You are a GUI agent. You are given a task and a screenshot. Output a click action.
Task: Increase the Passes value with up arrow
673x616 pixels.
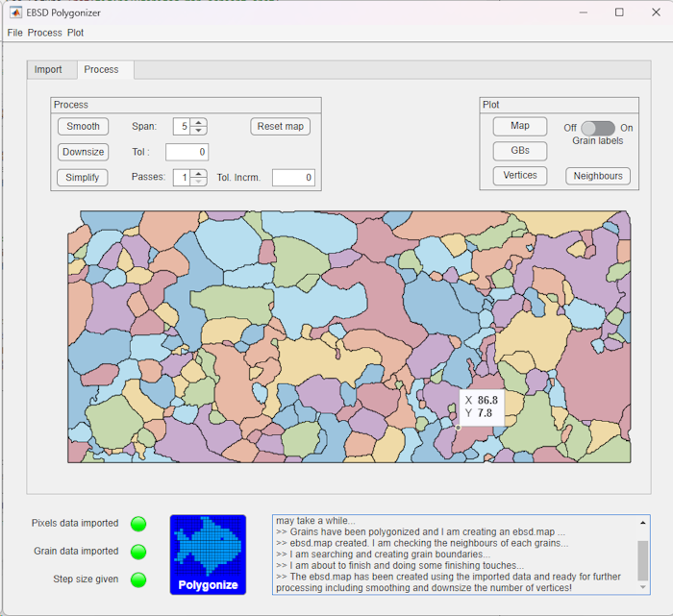click(x=198, y=174)
